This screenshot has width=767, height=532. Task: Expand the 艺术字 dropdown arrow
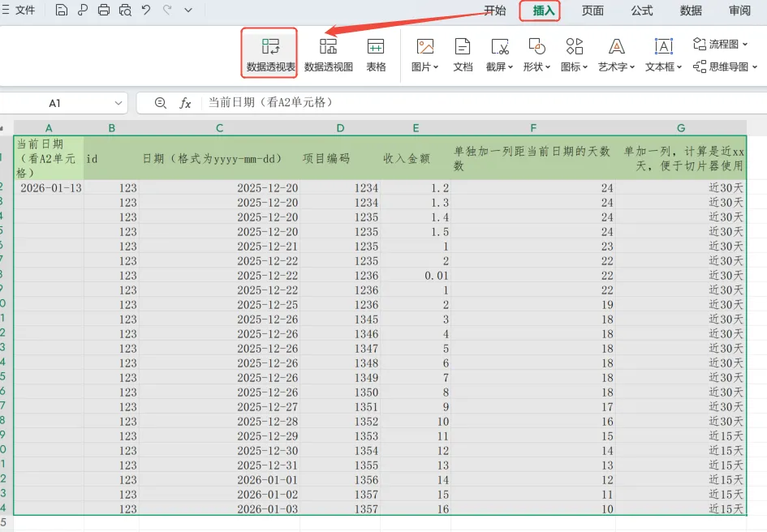(x=632, y=67)
